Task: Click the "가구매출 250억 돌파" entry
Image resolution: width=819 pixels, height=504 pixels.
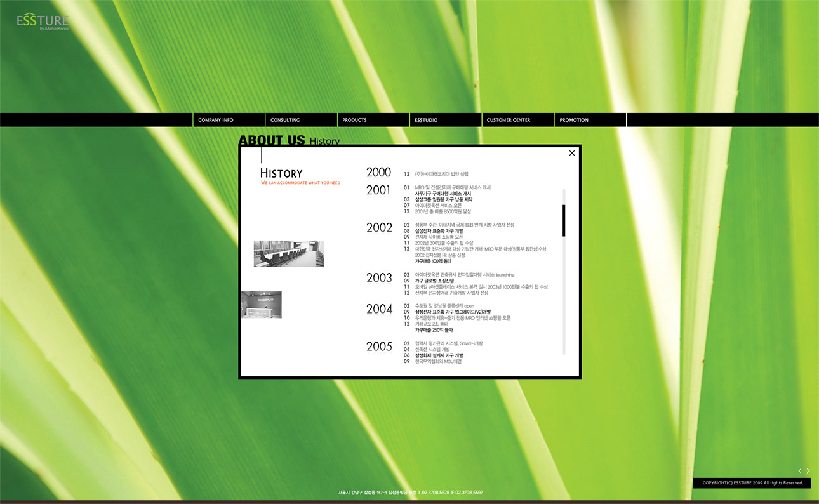Action: point(434,330)
